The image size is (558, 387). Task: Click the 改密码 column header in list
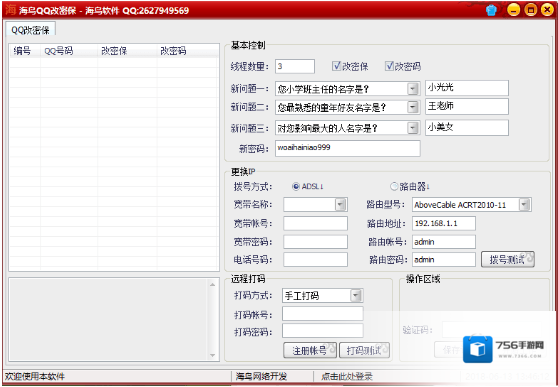188,51
